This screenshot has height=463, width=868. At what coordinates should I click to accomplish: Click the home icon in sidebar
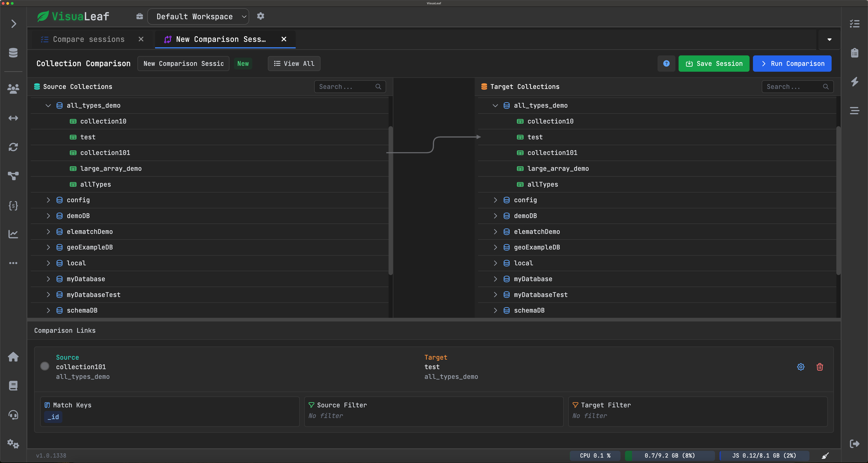[13, 357]
